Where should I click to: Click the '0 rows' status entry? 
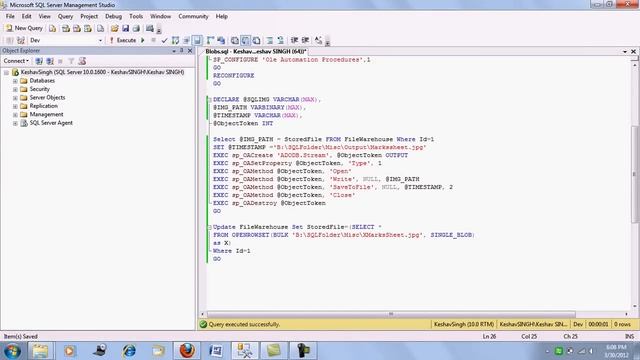tap(622, 324)
